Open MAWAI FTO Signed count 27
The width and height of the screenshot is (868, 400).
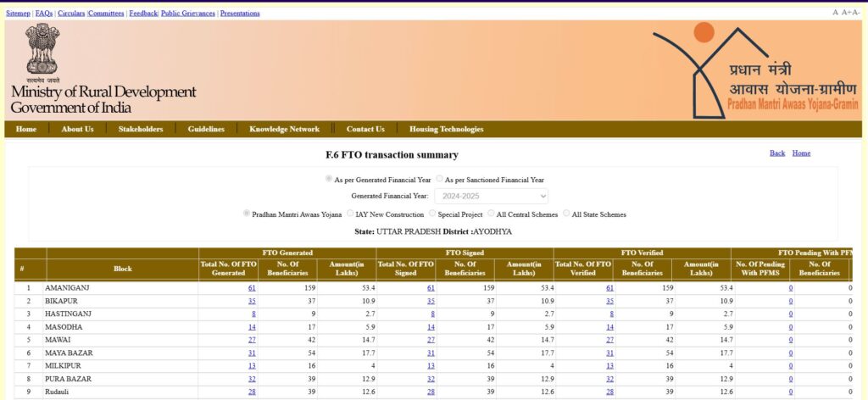(431, 340)
